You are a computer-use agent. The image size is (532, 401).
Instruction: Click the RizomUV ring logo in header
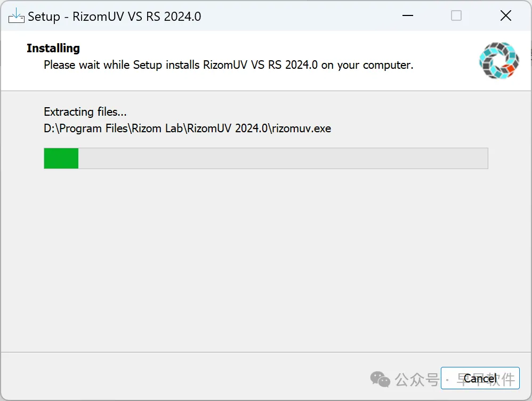pos(499,60)
